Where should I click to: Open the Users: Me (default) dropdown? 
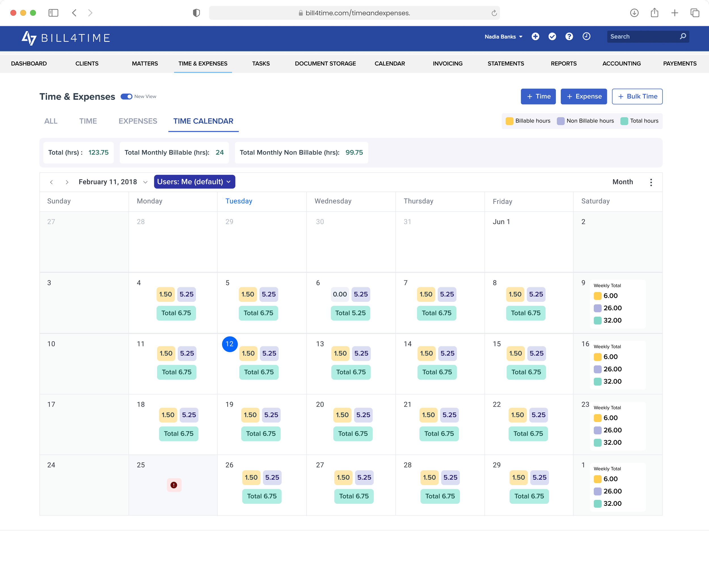click(x=194, y=182)
